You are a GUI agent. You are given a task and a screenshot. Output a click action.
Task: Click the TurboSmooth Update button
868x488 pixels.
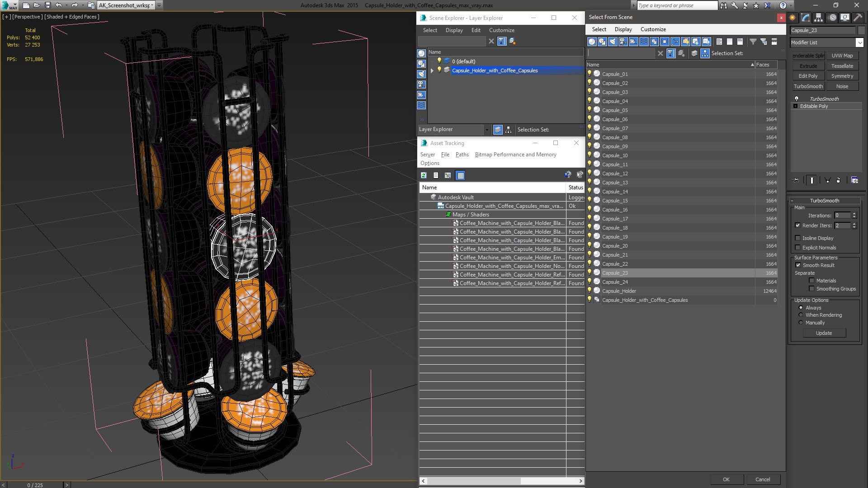824,333
